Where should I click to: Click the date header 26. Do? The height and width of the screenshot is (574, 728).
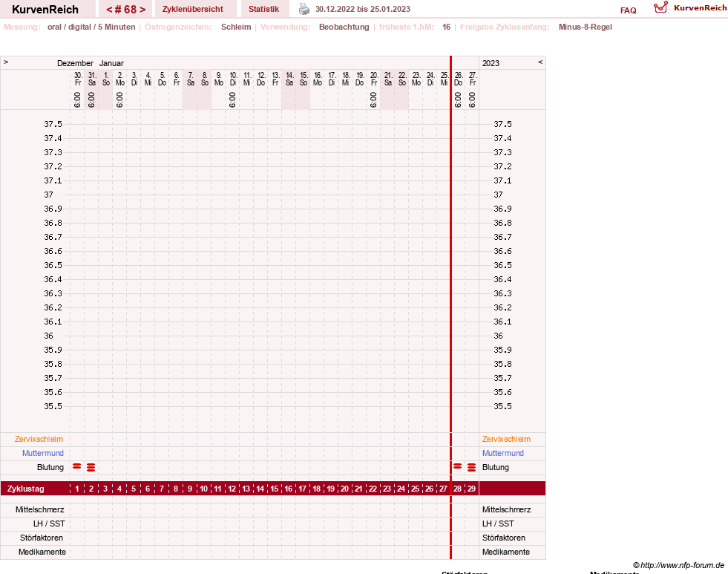pyautogui.click(x=459, y=79)
